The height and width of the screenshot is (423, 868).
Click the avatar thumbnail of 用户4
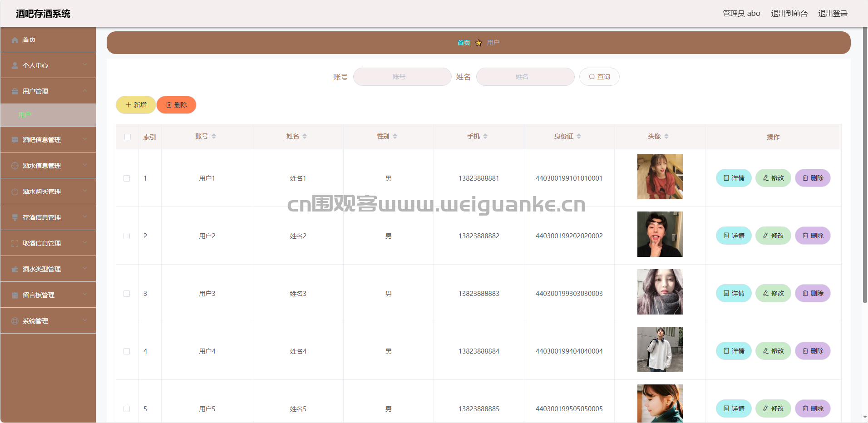click(x=660, y=349)
